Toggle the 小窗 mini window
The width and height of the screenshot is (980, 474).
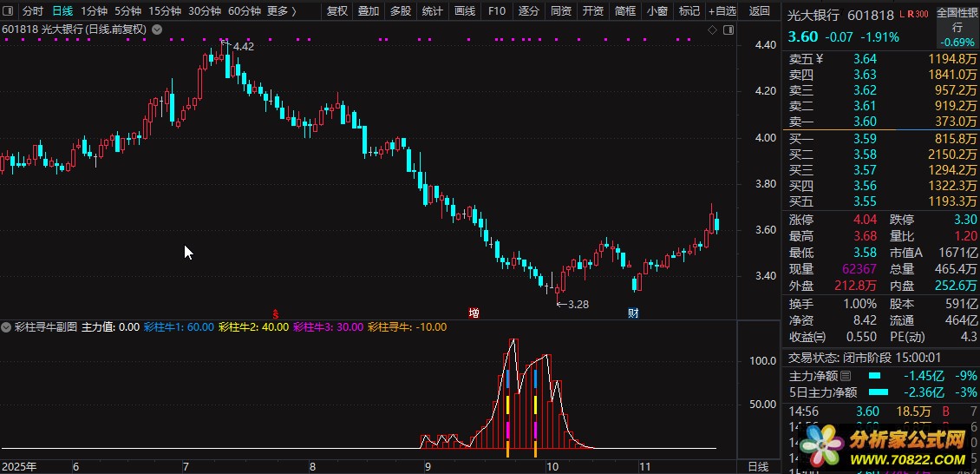[x=657, y=11]
